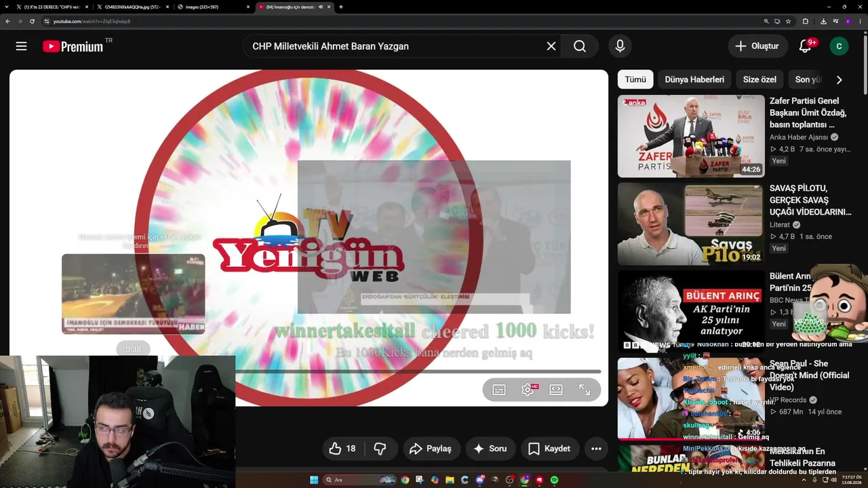Viewport: 868px width, 488px height.
Task: Open the 'Zafer Partisi Genel Başkanı Ümit Özdağ' title
Action: coord(809,113)
